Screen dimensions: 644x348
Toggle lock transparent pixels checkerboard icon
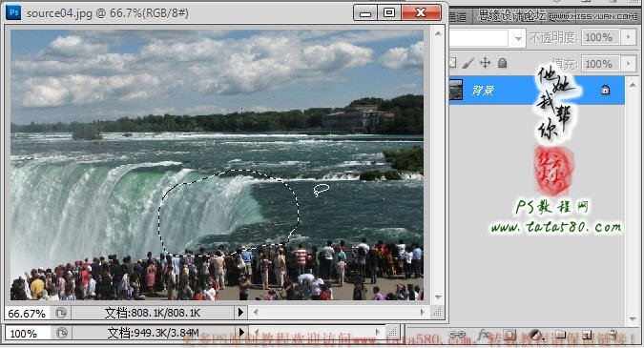coord(452,63)
